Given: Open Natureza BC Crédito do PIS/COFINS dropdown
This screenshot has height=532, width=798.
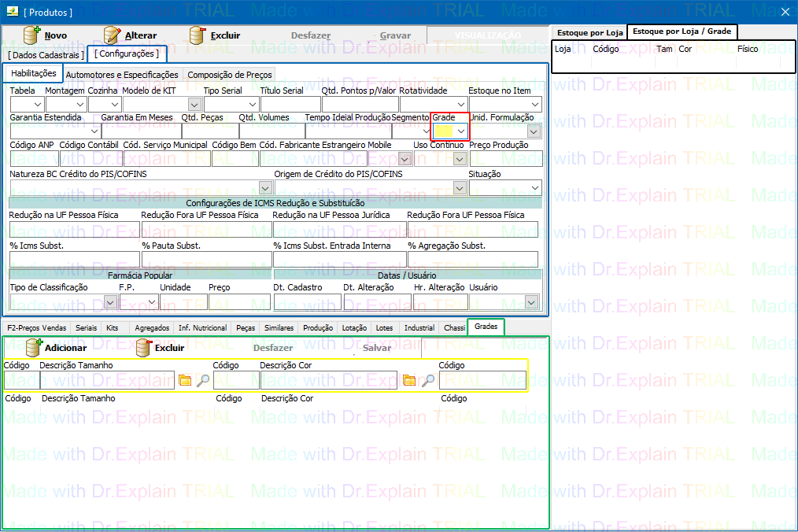Looking at the screenshot, I should click(266, 188).
